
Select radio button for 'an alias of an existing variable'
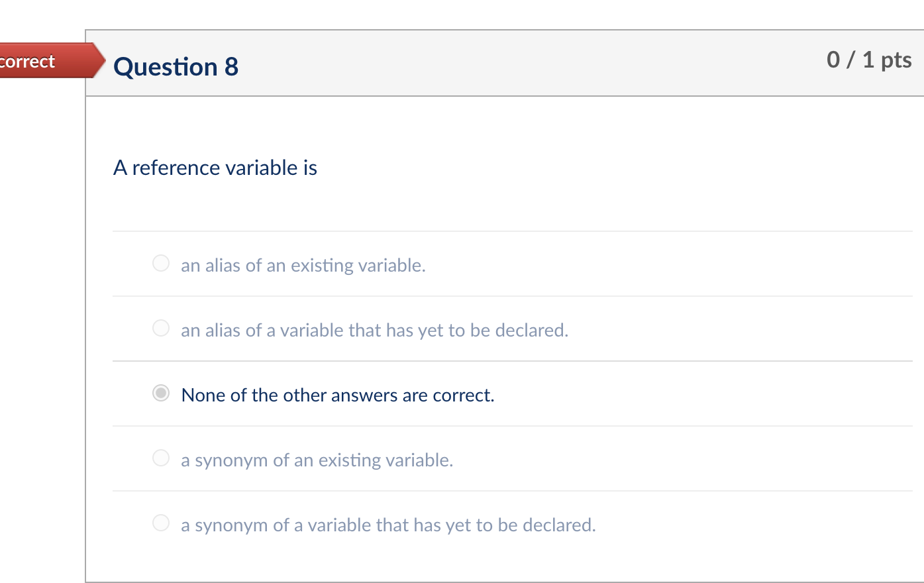(x=160, y=263)
